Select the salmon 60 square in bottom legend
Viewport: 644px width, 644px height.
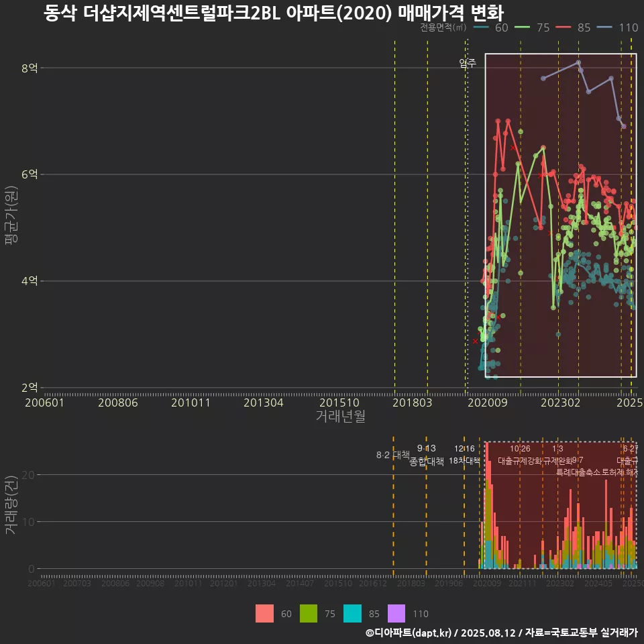click(264, 614)
